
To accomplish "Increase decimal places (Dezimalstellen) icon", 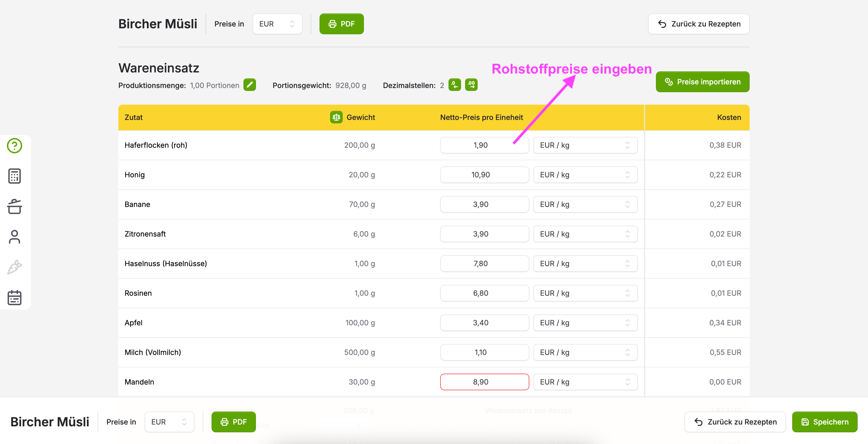I will [x=471, y=85].
